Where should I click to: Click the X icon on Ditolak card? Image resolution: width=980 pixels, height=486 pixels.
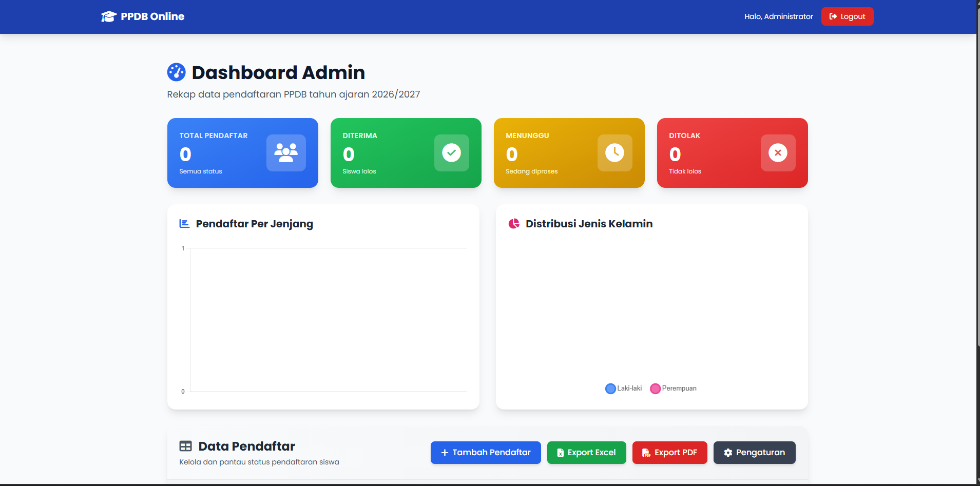point(778,152)
